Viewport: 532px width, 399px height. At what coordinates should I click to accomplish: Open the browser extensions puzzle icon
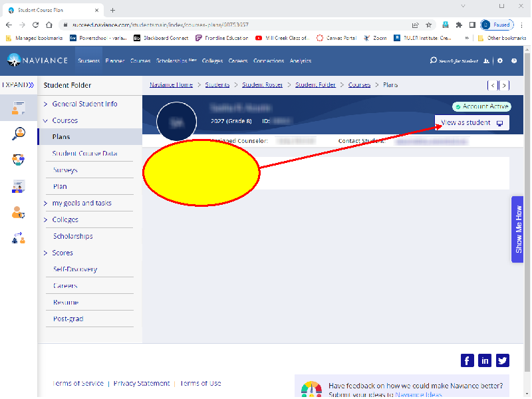pos(459,25)
